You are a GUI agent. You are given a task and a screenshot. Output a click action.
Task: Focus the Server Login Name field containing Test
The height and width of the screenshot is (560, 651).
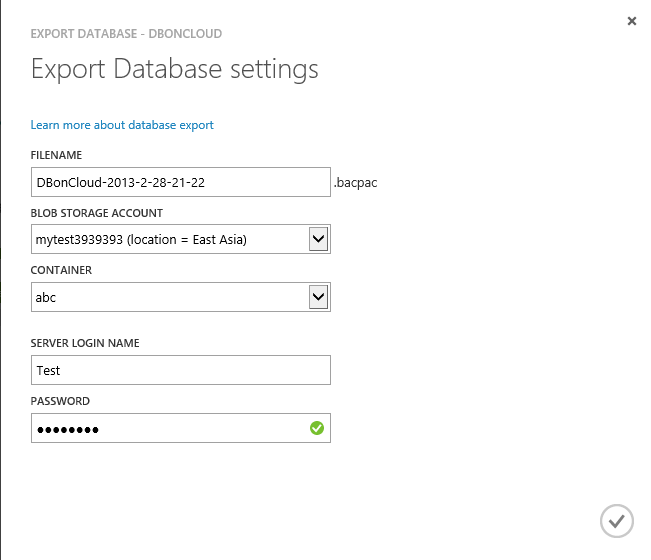coord(180,370)
